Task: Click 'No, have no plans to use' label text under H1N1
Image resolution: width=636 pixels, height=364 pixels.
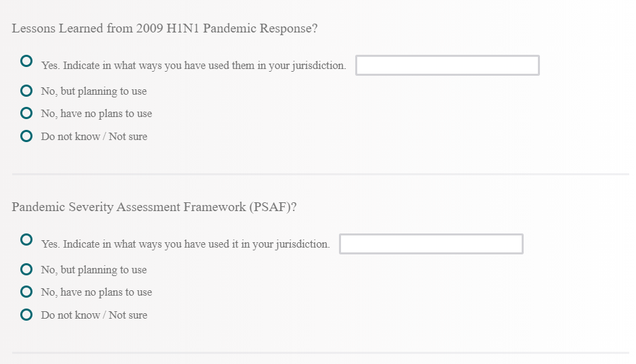Action: point(97,114)
